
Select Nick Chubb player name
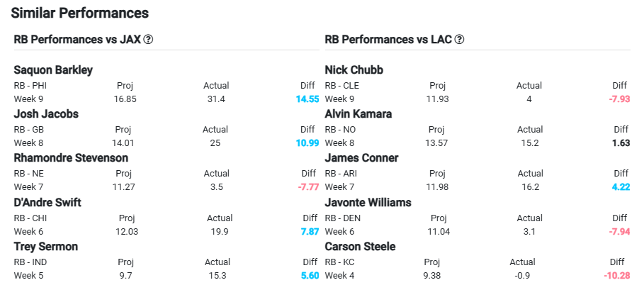pyautogui.click(x=354, y=70)
